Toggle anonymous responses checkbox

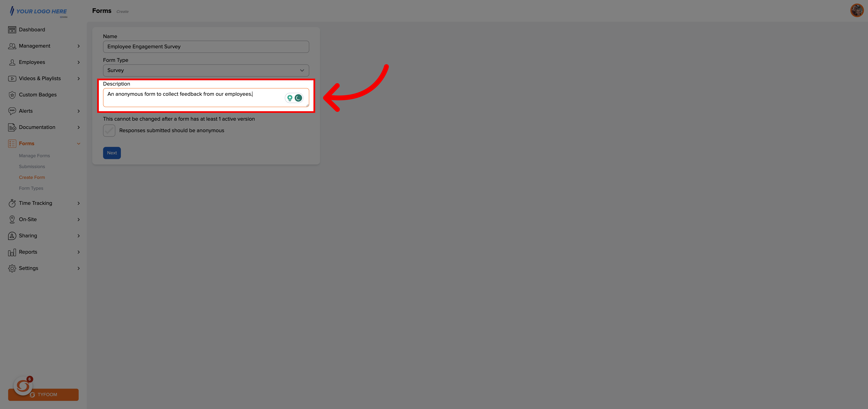click(x=109, y=130)
